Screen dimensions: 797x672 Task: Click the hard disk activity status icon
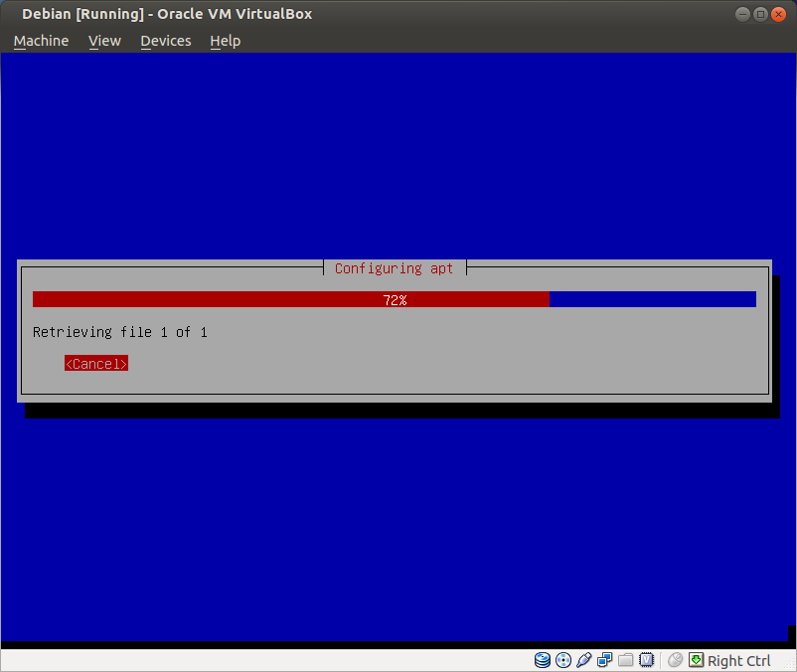tap(543, 660)
